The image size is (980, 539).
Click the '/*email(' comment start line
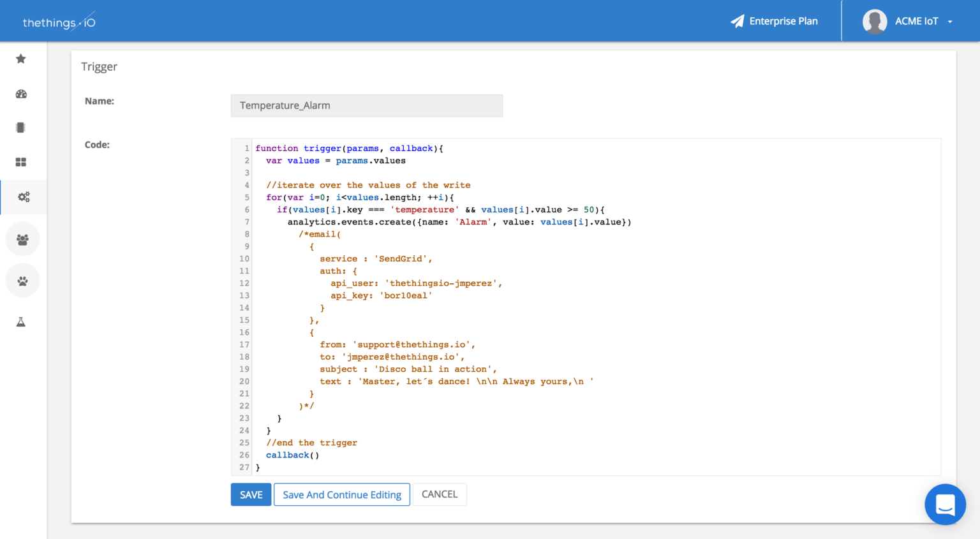tap(320, 235)
